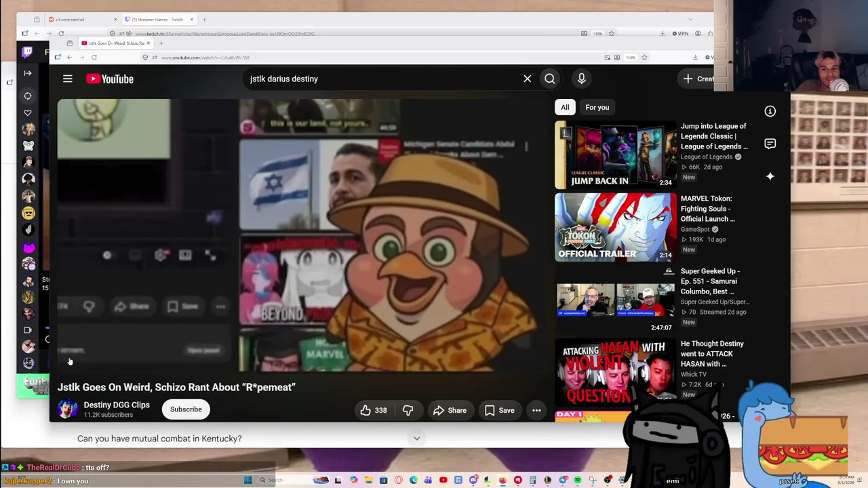Open Discord from the taskbar
This screenshot has height=488, width=868.
[473, 481]
